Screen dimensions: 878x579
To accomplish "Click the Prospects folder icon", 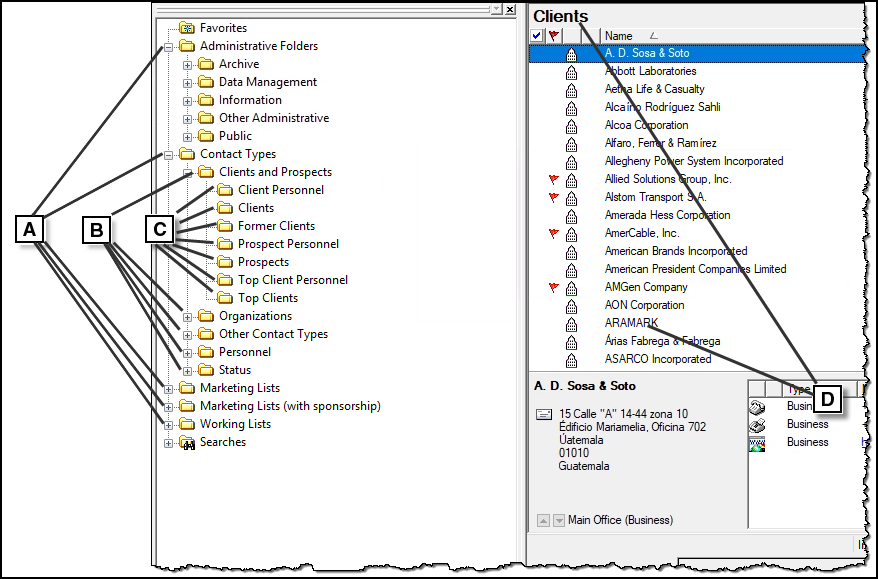I will coord(225,262).
